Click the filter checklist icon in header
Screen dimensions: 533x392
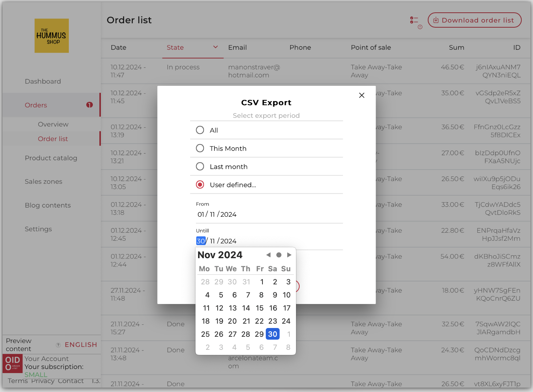414,20
